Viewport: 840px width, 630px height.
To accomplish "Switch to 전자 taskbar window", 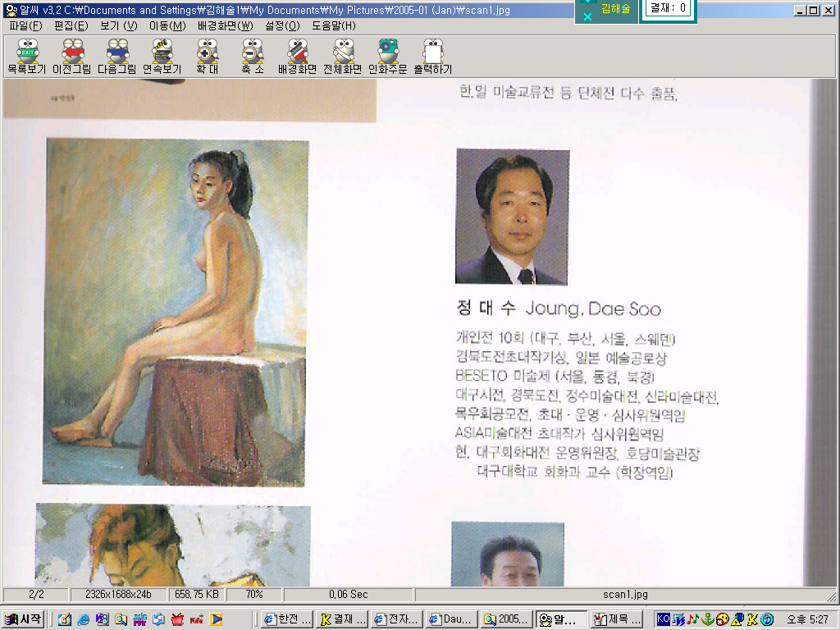I will (x=397, y=619).
